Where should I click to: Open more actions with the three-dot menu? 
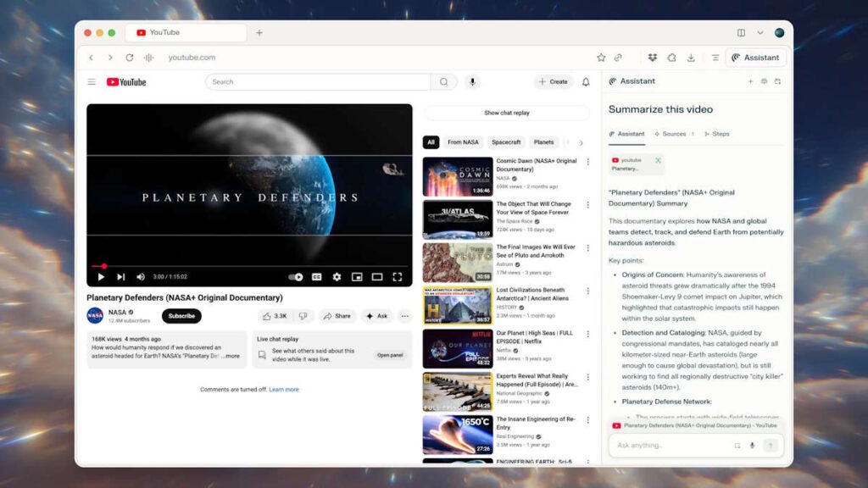(x=405, y=316)
